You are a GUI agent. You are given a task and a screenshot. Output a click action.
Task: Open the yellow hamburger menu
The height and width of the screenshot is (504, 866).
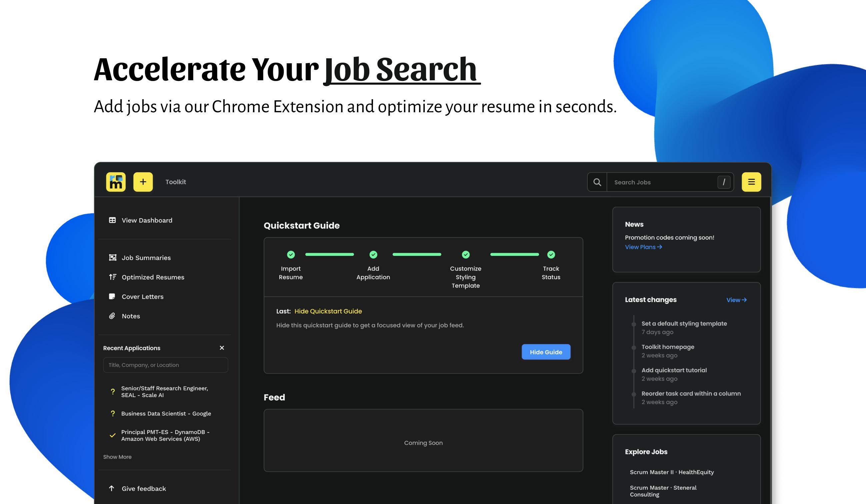point(751,182)
